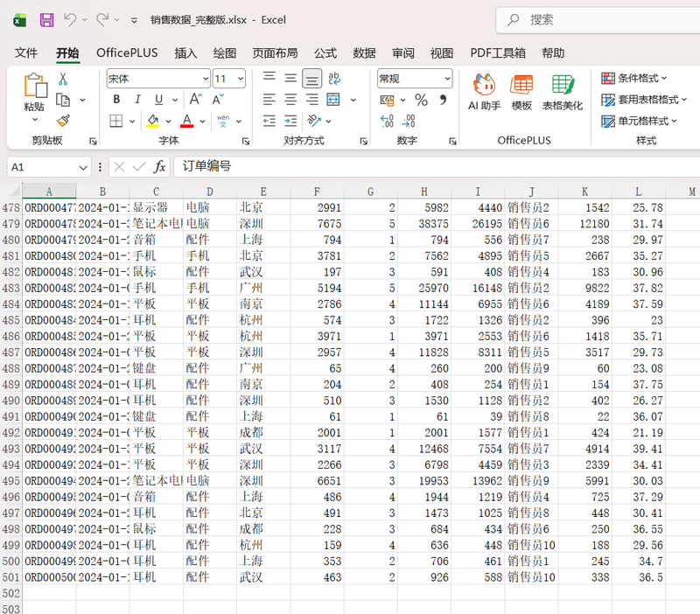Expand the Name Box A1 dropdown
This screenshot has width=700, height=614.
(83, 167)
